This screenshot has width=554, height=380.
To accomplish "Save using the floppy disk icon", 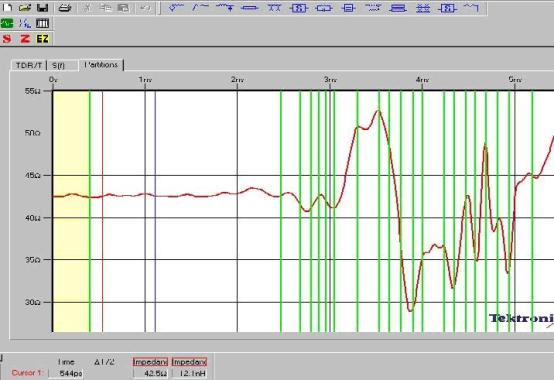I will pos(42,7).
